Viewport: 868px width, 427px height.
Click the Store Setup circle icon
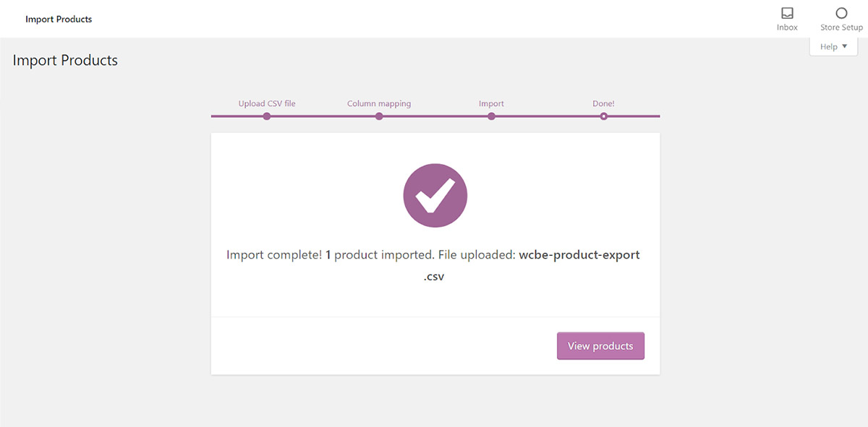pos(841,13)
